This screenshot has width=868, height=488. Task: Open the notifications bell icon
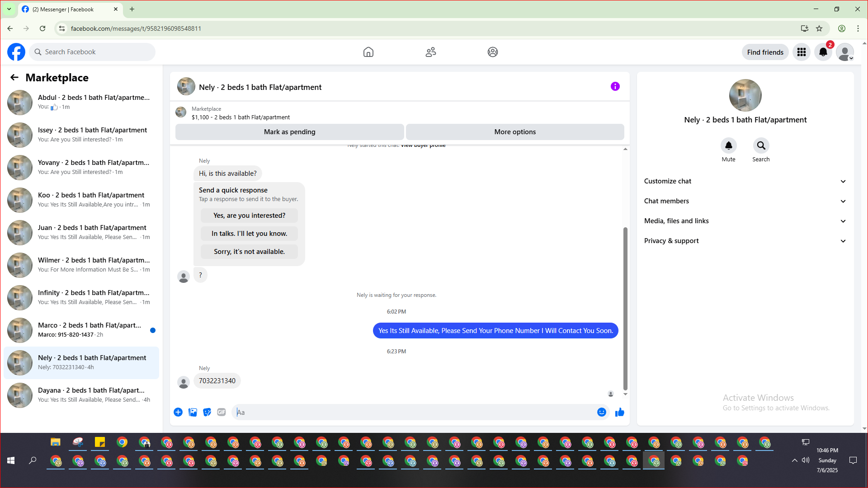pos(823,52)
